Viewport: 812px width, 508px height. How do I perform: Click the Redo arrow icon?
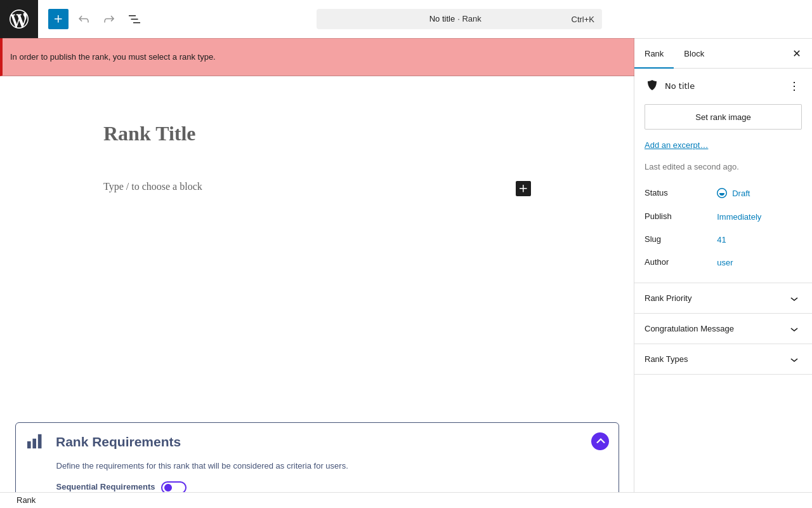point(109,19)
